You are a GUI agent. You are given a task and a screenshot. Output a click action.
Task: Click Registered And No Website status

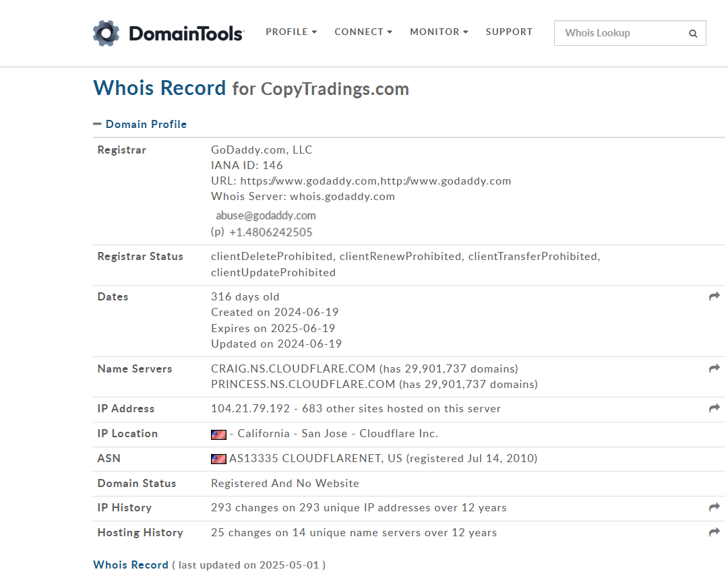pyautogui.click(x=285, y=484)
